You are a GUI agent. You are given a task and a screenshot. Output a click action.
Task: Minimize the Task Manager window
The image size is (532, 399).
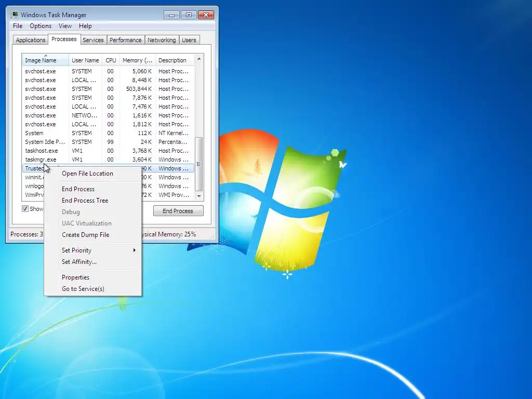click(x=171, y=15)
